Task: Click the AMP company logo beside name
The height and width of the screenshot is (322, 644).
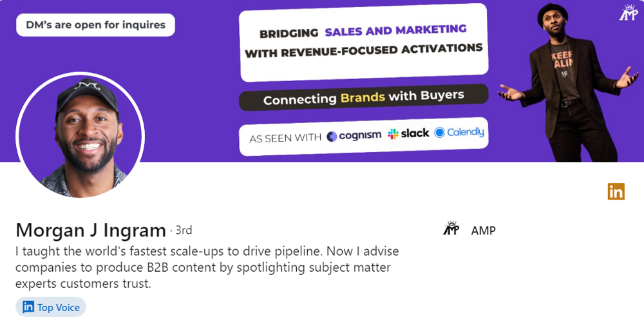Action: [451, 228]
